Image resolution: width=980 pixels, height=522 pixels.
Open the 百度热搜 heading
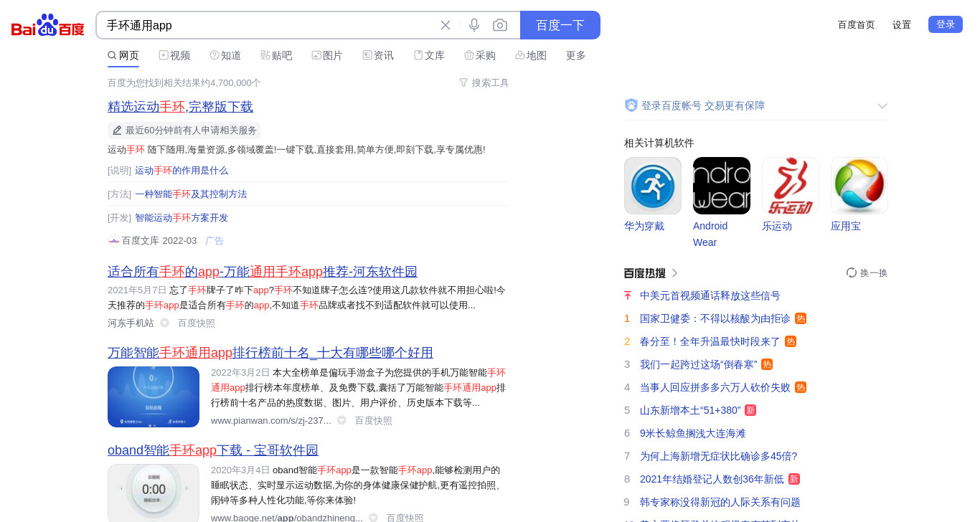click(651, 273)
